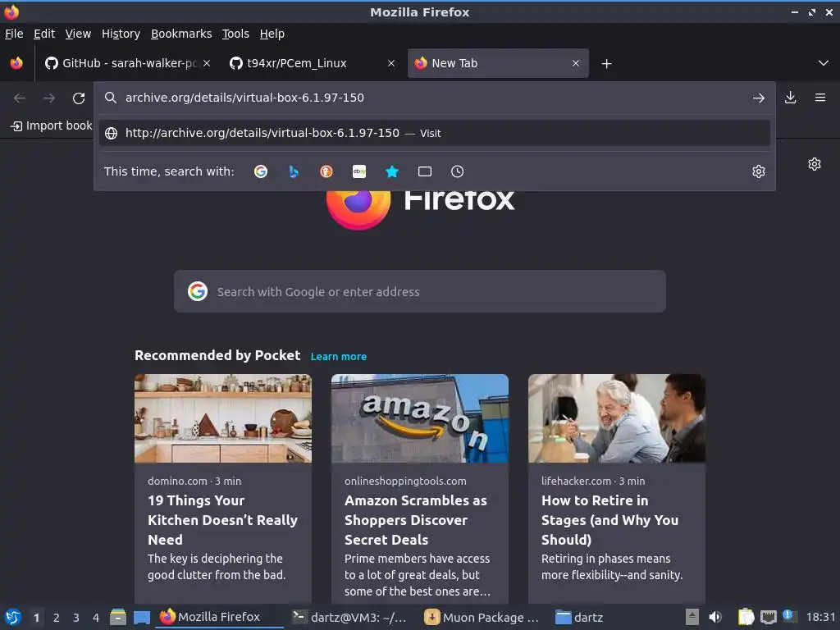
Task: Search this time with Bing
Action: pyautogui.click(x=294, y=171)
